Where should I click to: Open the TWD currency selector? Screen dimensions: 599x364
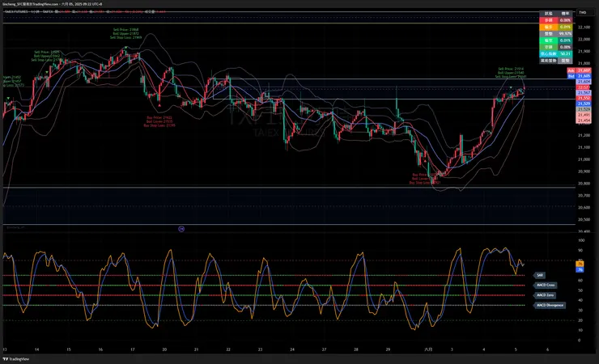click(583, 13)
